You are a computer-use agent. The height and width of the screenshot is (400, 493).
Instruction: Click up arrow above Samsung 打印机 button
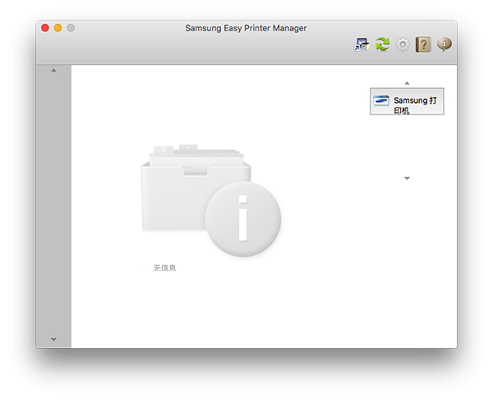point(407,83)
